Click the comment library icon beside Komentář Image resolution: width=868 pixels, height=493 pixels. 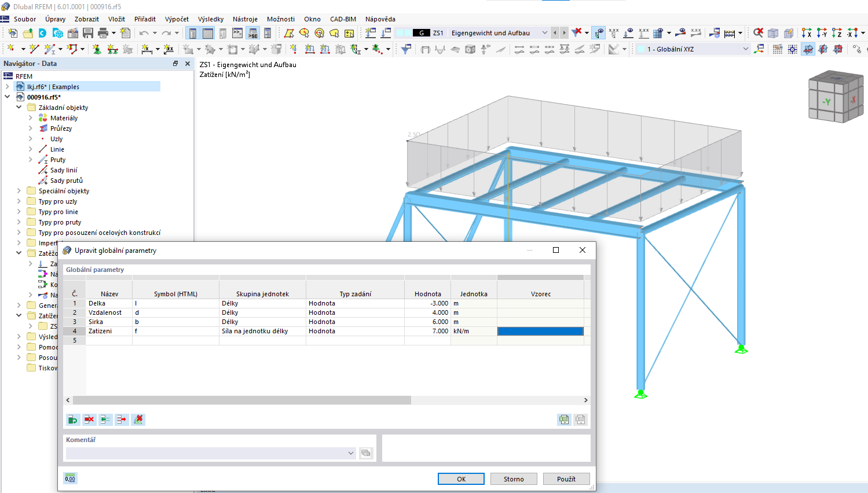coord(366,453)
